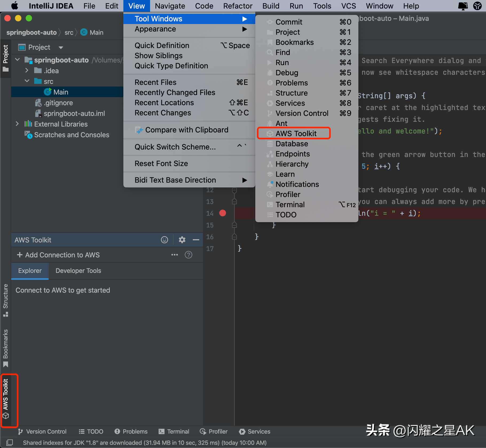Click AWS Toolkit feedback smiley icon
Viewport: 486px width, 448px height.
[x=164, y=240]
